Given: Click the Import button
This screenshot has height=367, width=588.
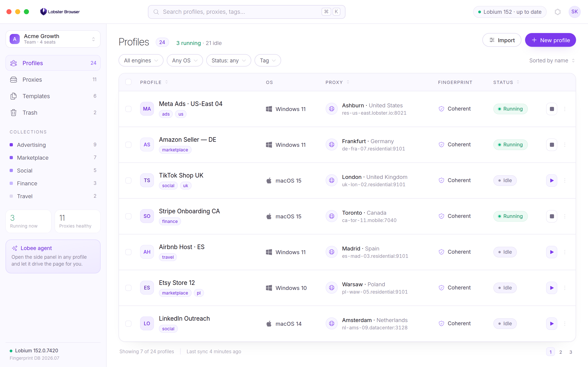Looking at the screenshot, I should pos(502,40).
